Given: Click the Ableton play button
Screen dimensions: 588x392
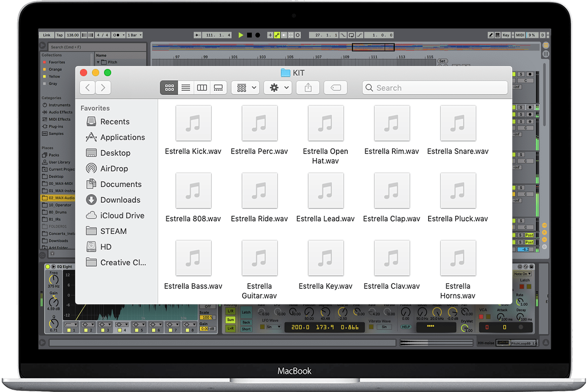Looking at the screenshot, I should [x=241, y=35].
